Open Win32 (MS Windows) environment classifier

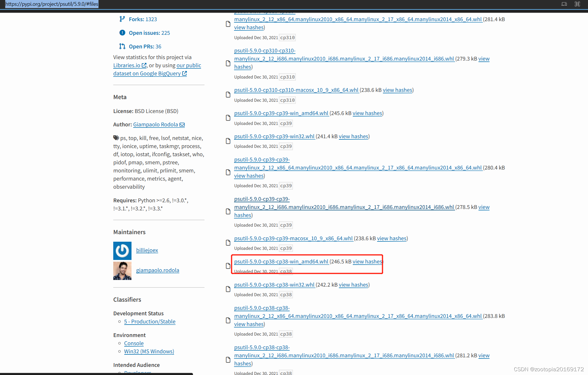pyautogui.click(x=149, y=351)
